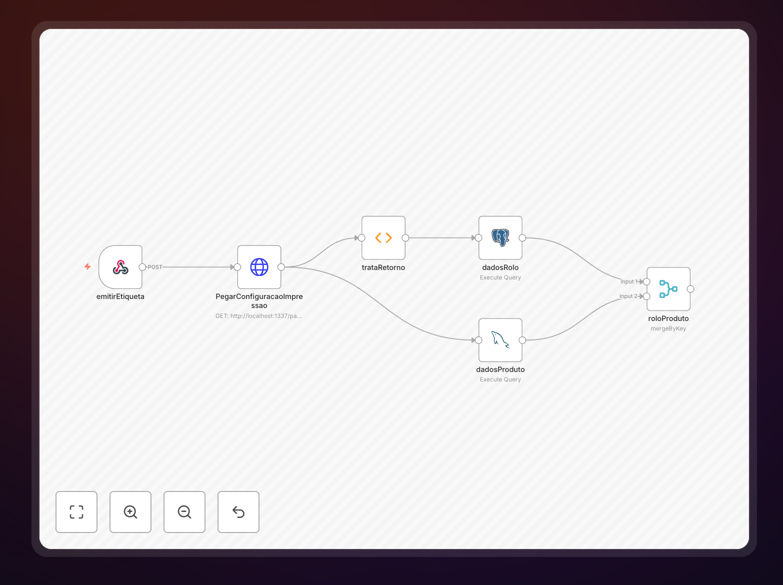
Task: Click the PegarConfiguracaoImpressao input connector
Action: [x=237, y=267]
